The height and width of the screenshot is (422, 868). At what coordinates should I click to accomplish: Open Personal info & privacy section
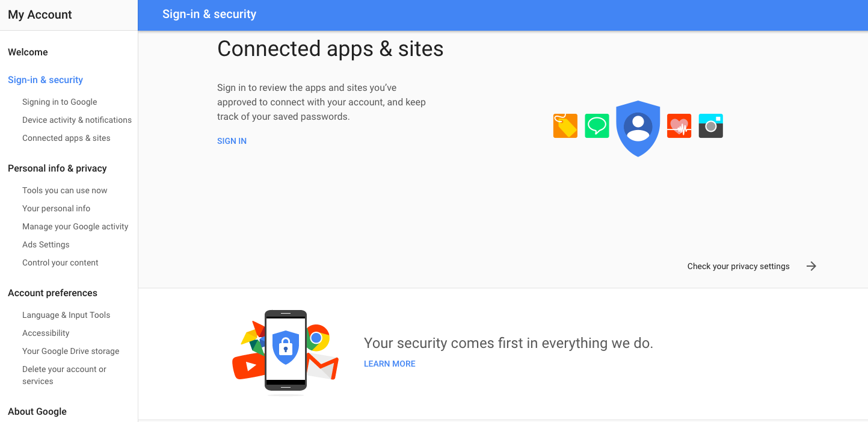click(57, 169)
